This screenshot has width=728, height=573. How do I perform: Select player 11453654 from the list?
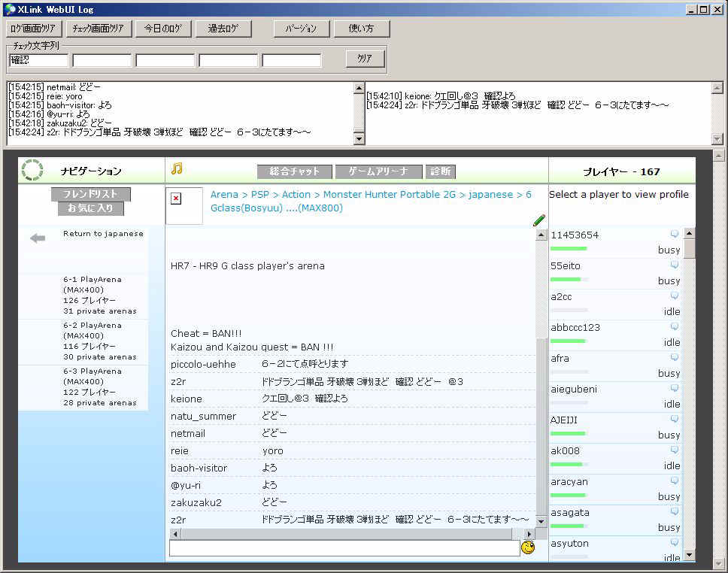[x=575, y=235]
